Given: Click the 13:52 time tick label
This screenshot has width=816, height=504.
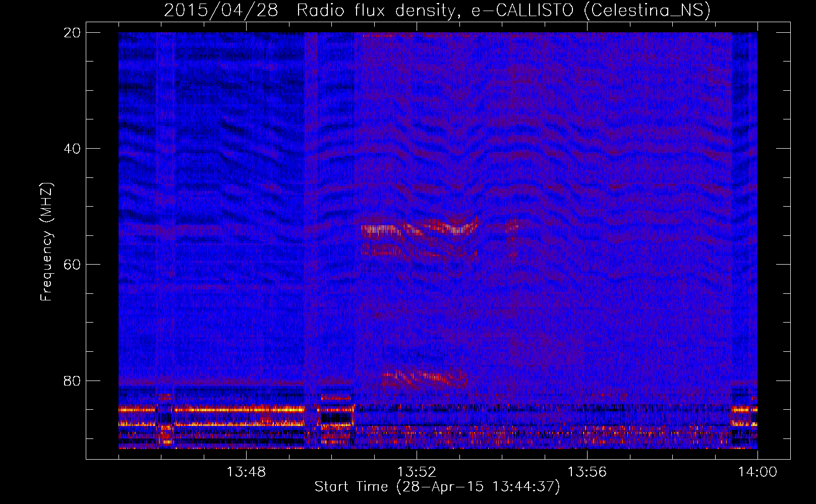Looking at the screenshot, I should [x=416, y=472].
